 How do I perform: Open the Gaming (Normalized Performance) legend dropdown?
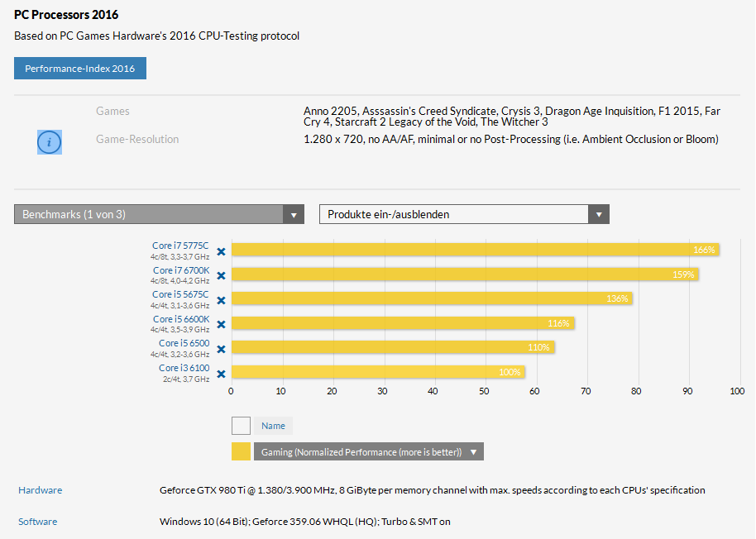[369, 452]
